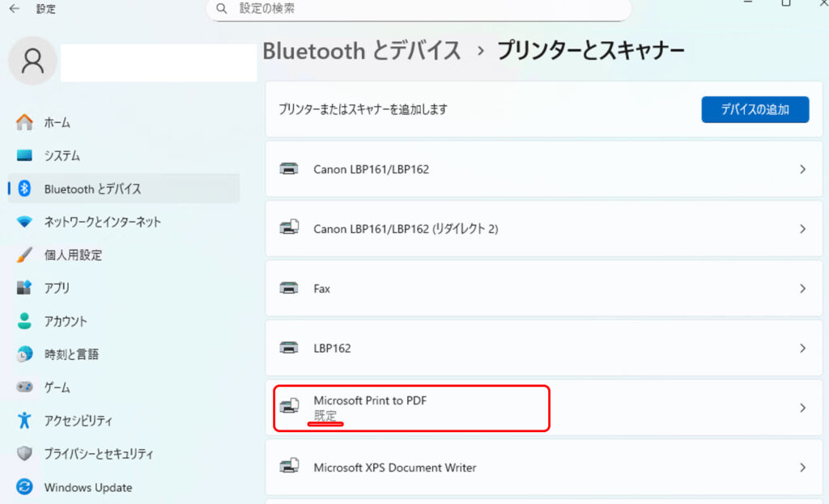Open ホーム from the sidebar
Screen dimensions: 829x504
57,122
